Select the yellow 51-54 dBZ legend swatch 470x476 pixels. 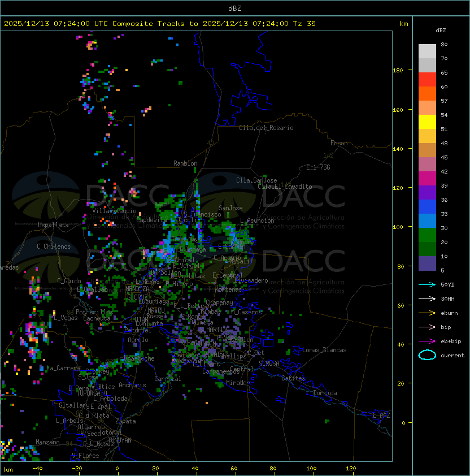click(427, 122)
